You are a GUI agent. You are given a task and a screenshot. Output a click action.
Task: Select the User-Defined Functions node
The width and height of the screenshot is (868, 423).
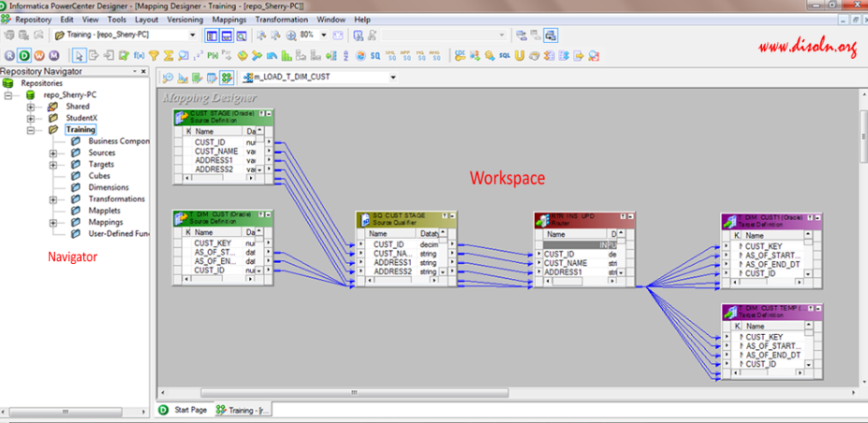pos(119,234)
